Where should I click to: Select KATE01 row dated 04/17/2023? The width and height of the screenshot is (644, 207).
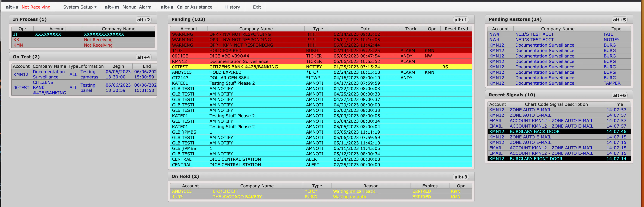321,83
